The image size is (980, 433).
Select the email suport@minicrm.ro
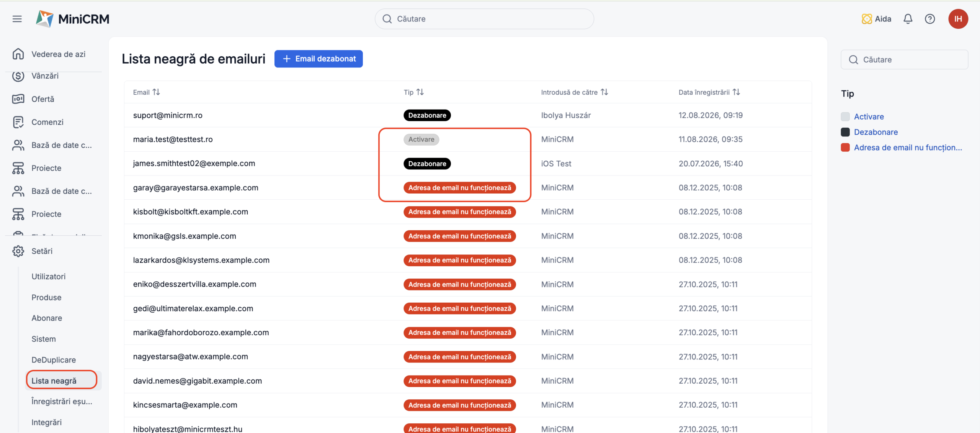168,115
